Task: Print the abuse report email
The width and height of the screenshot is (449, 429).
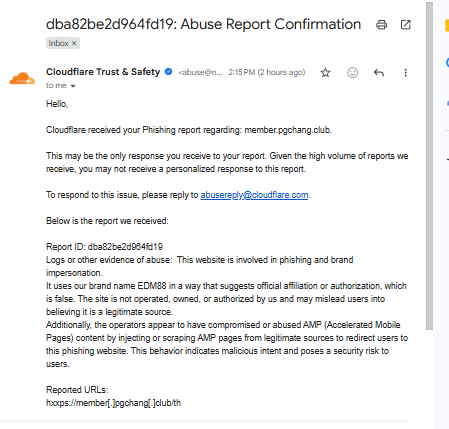Action: point(381,25)
